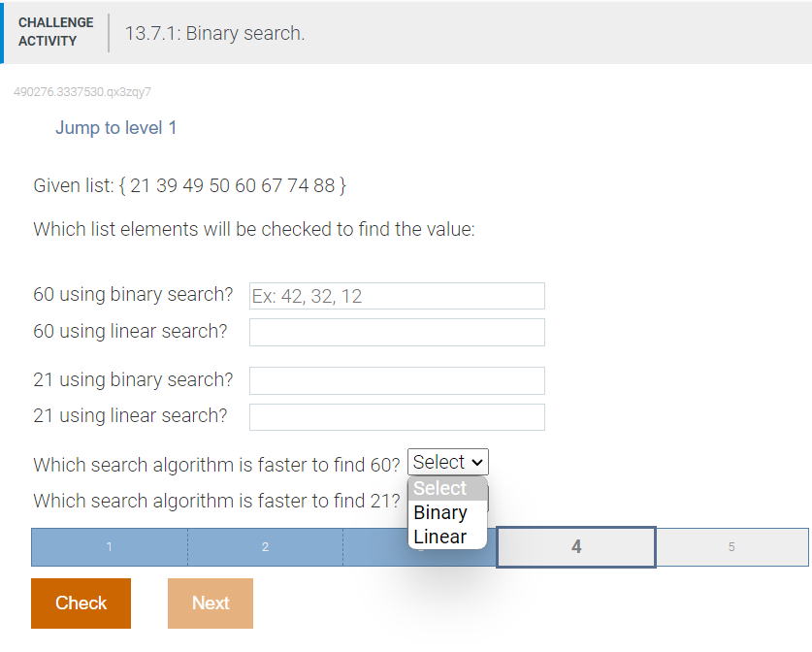Select level 1 in the progress bar
The image size is (812, 652).
pyautogui.click(x=109, y=546)
